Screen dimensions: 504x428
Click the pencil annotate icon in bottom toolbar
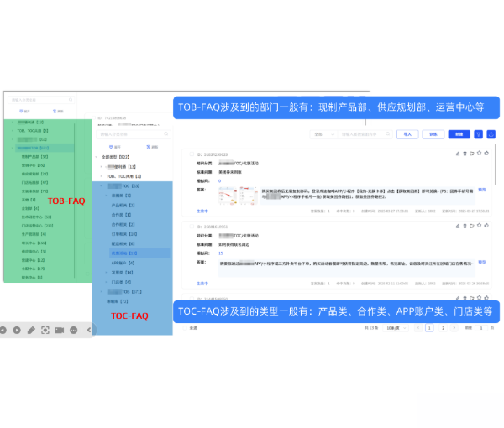pos(31,330)
